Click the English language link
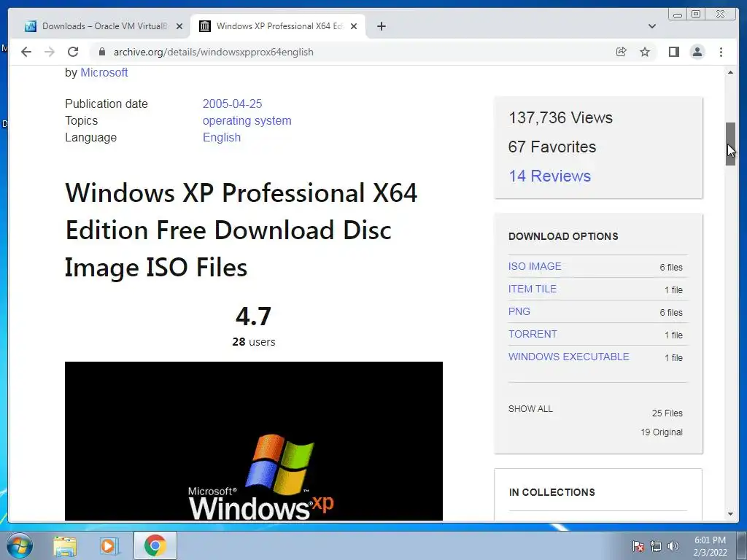The height and width of the screenshot is (560, 747). click(222, 137)
